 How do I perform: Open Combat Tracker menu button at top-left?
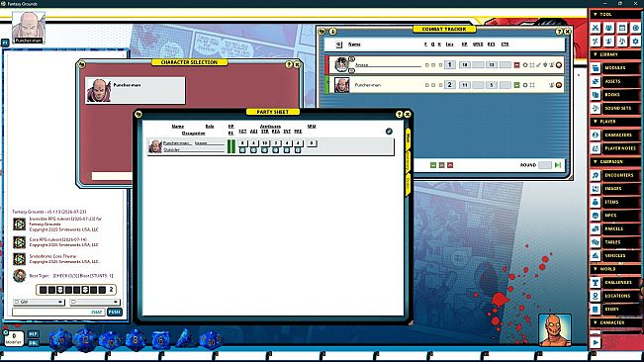322,32
